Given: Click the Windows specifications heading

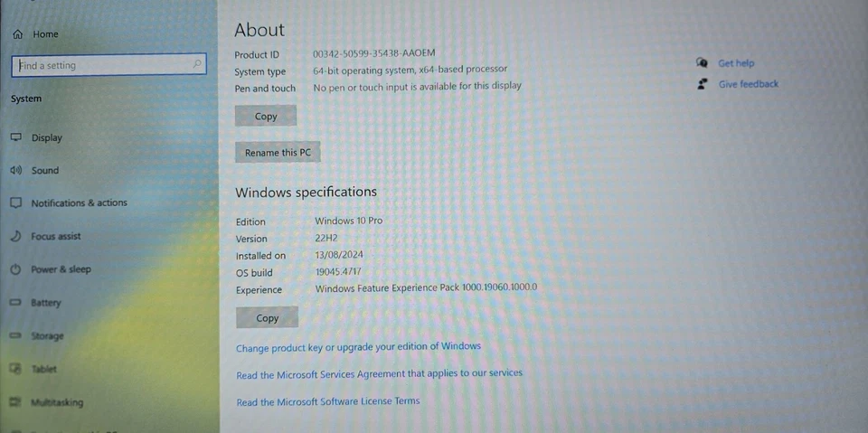Looking at the screenshot, I should pos(307,193).
